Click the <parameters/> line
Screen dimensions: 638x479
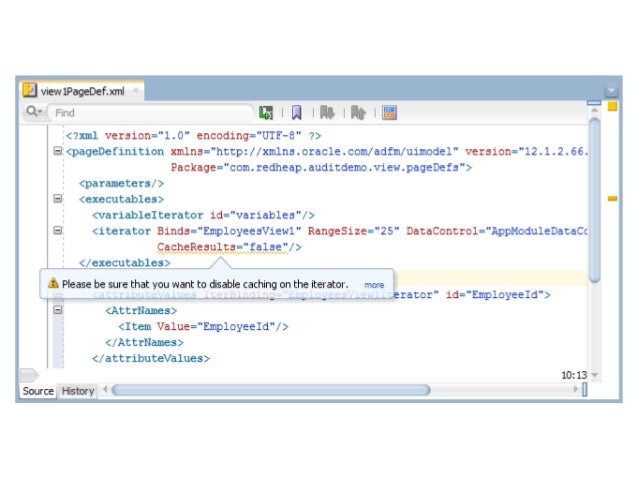(x=121, y=183)
